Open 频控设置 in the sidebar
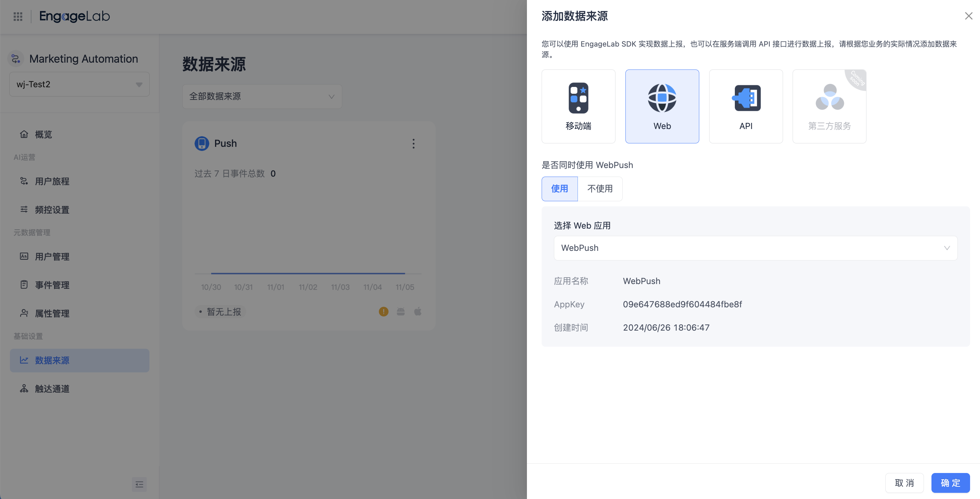The height and width of the screenshot is (499, 980). [x=80, y=209]
